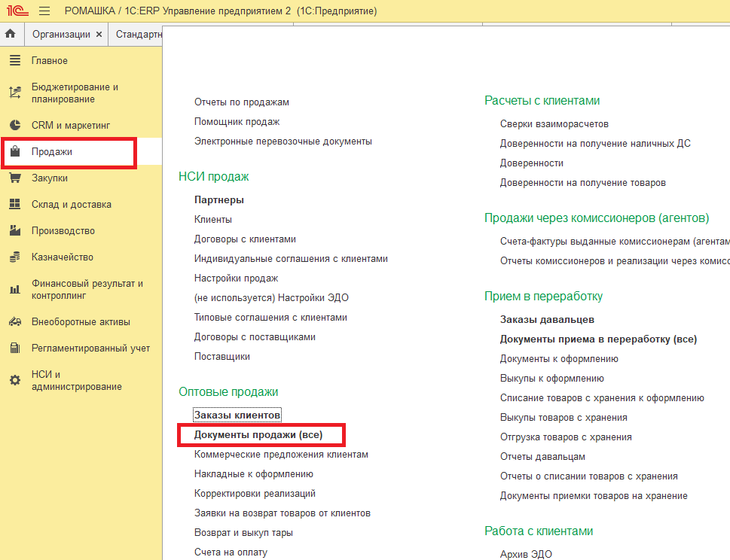
Task: Open Типовые соглашения с клиентами
Action: pyautogui.click(x=270, y=317)
